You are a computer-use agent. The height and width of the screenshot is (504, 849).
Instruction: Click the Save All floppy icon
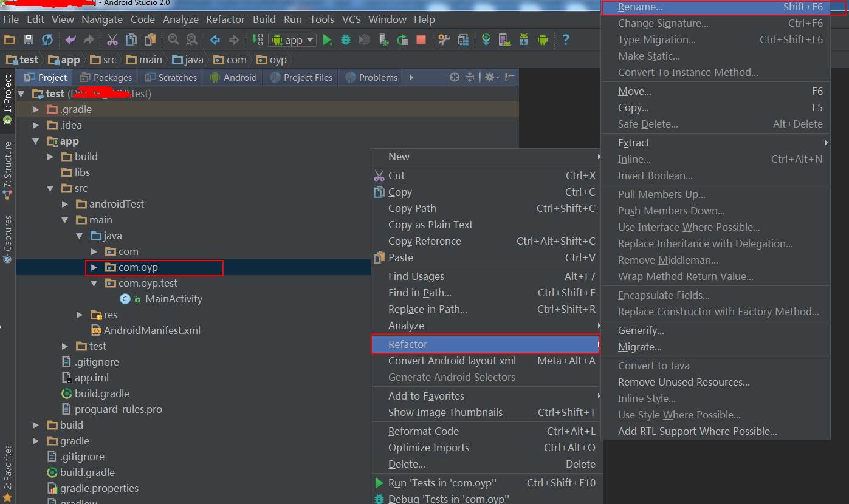coord(28,39)
